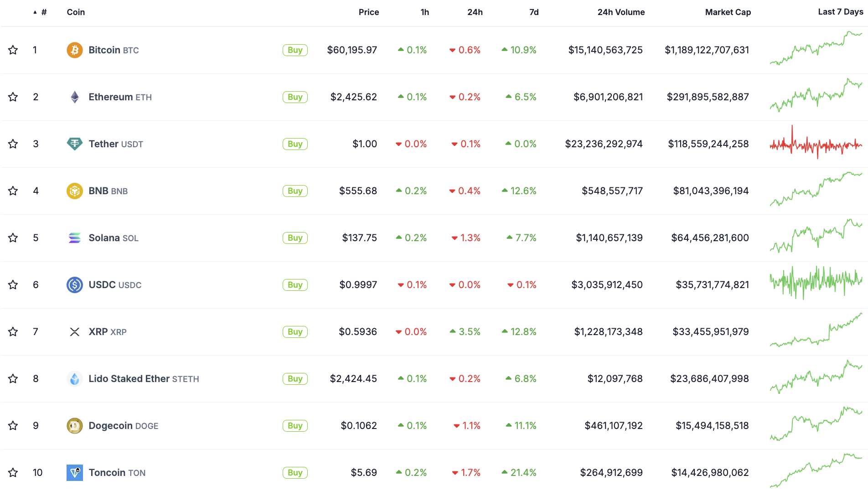Toggle favorite star for Bitcoin
Screen dimensions: 868x496
[13, 50]
